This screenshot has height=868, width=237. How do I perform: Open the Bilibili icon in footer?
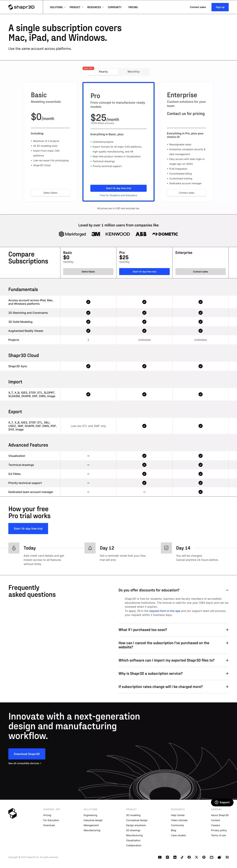pyautogui.click(x=211, y=857)
